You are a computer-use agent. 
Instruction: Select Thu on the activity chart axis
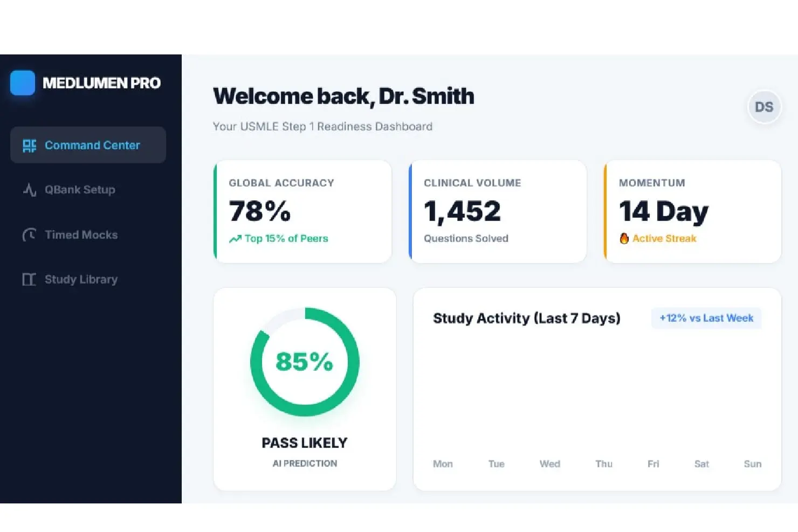point(604,464)
